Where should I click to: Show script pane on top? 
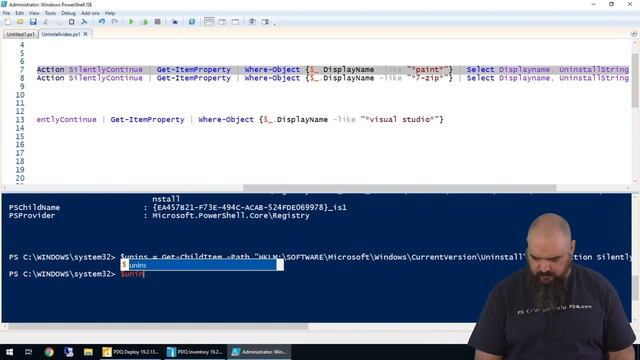point(209,22)
